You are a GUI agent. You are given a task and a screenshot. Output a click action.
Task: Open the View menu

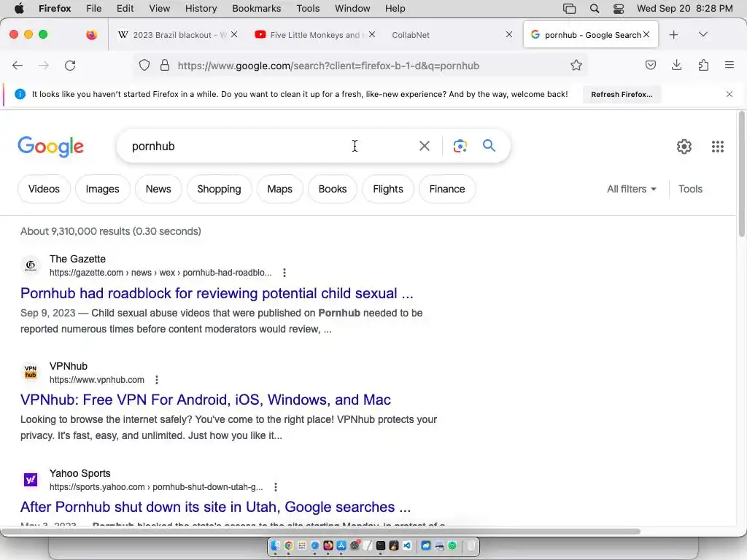[159, 8]
